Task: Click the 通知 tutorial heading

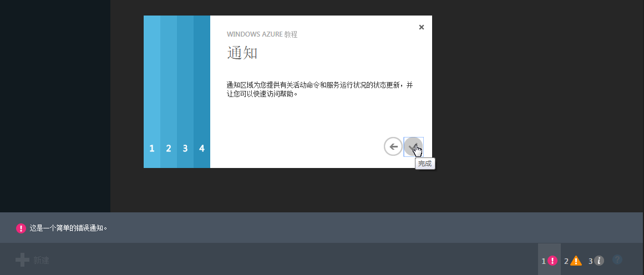Action: pos(242,53)
